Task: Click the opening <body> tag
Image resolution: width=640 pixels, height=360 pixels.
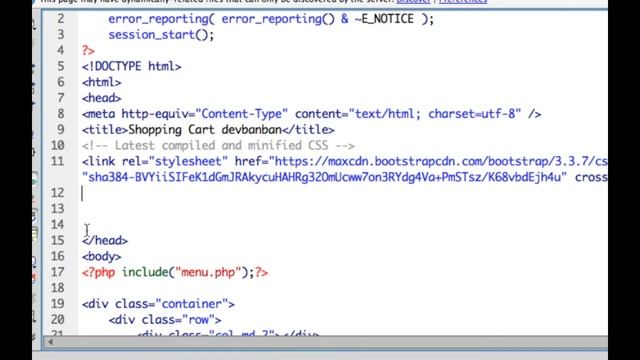Action: [x=102, y=257]
